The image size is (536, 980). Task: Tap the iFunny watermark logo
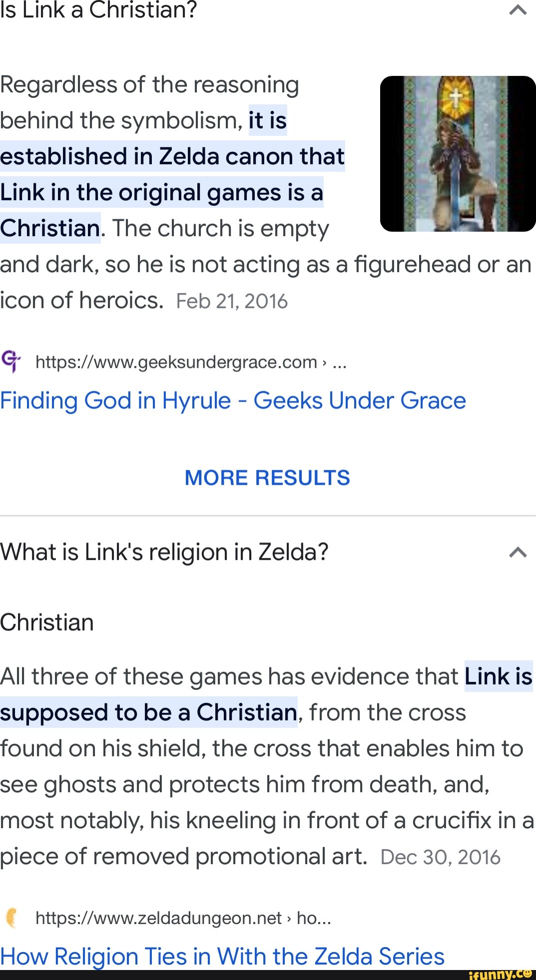click(x=500, y=974)
